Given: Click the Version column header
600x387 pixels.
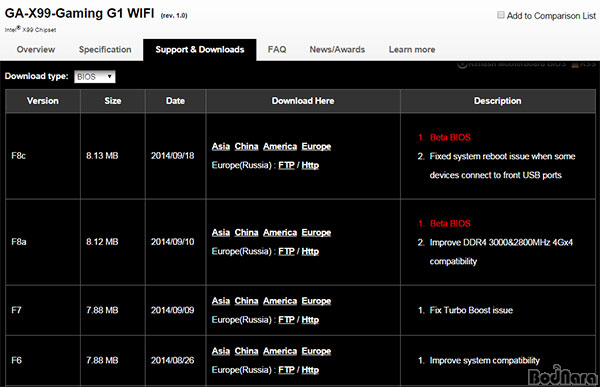Looking at the screenshot, I should [43, 101].
